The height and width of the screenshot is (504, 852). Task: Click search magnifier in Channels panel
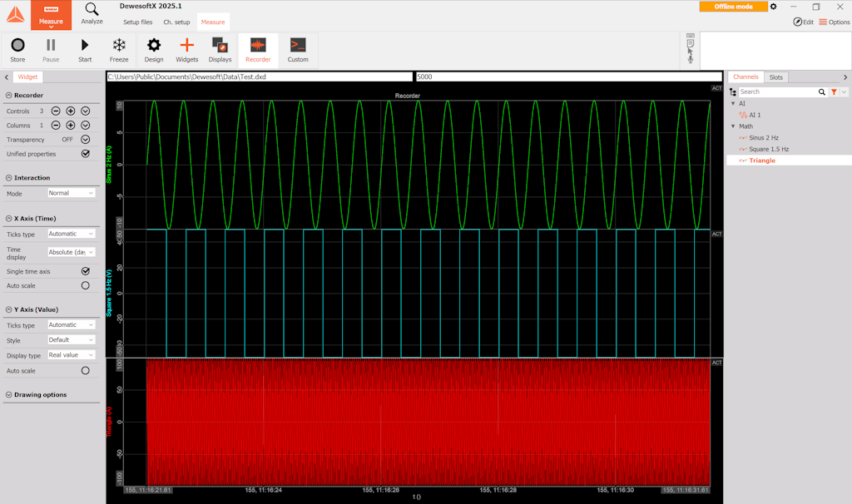[821, 91]
